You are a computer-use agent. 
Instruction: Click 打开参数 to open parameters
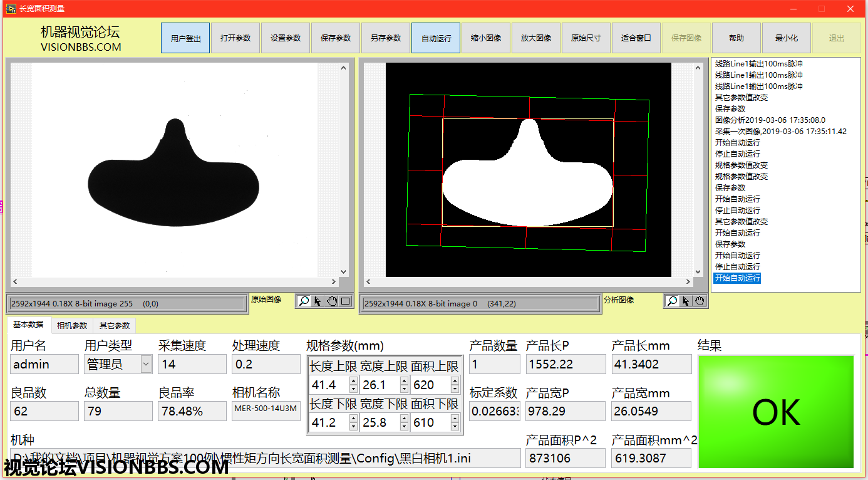pyautogui.click(x=235, y=38)
